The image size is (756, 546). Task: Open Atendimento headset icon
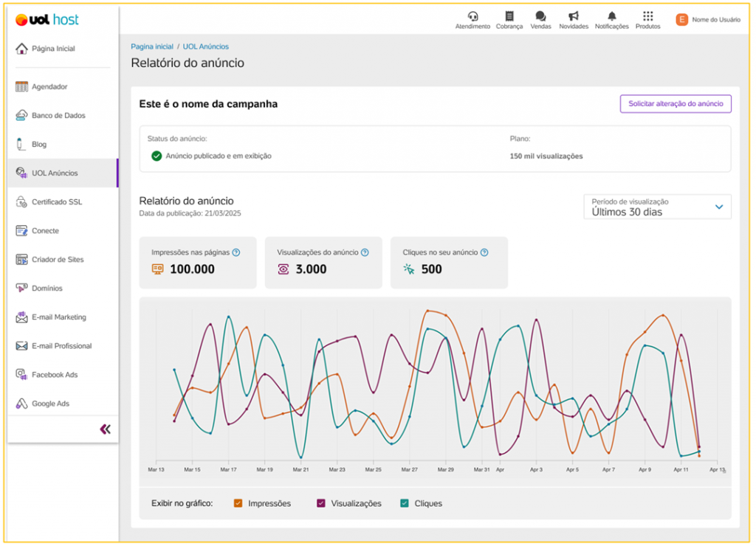472,16
